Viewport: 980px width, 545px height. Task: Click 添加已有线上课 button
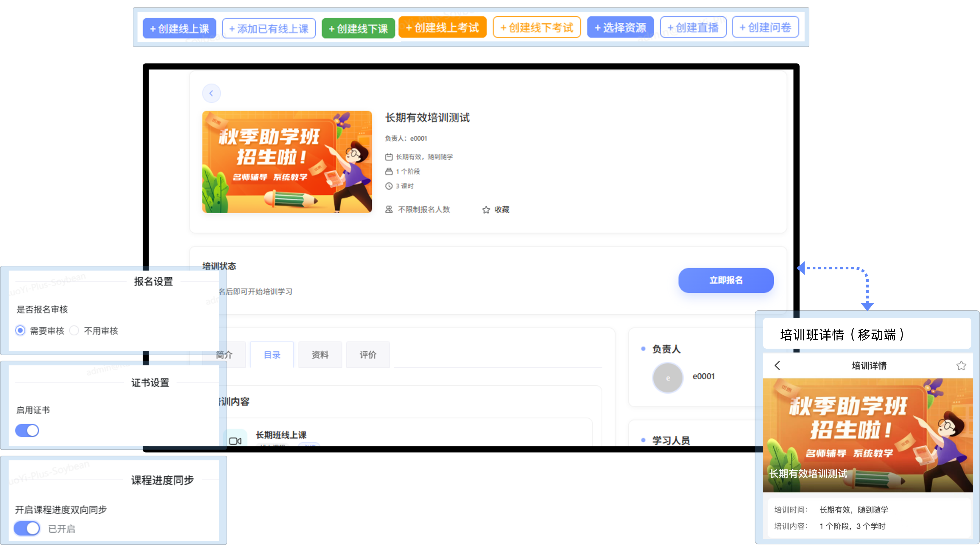[x=269, y=28]
